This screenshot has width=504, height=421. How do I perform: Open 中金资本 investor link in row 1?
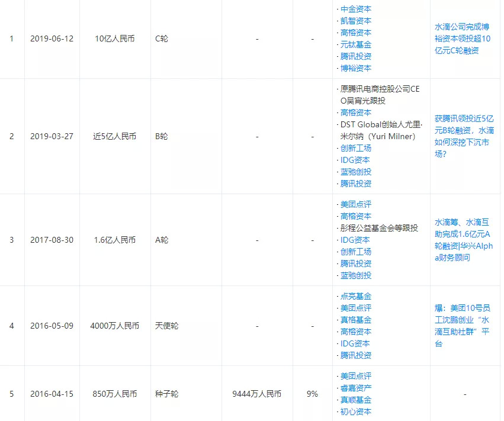(x=356, y=9)
